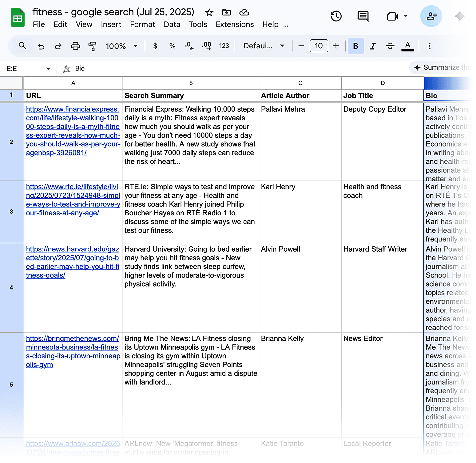Click the Summarize button
Viewport: 476px width, 463px height.
tap(442, 67)
